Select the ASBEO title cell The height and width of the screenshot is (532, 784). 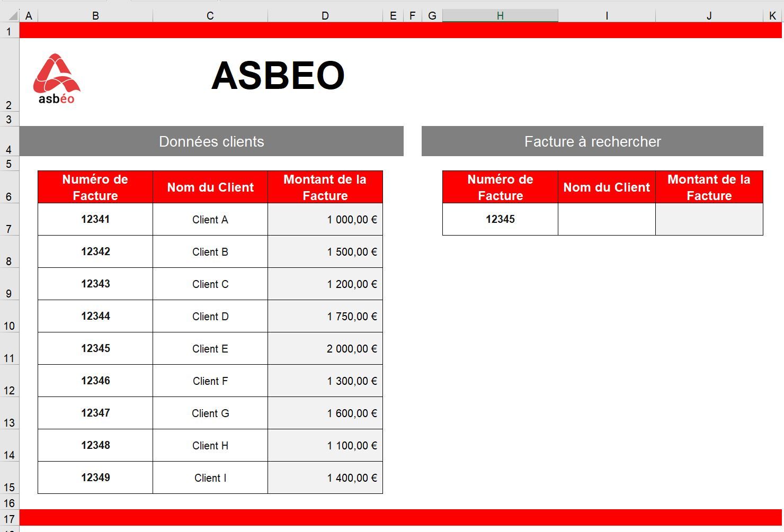[278, 74]
